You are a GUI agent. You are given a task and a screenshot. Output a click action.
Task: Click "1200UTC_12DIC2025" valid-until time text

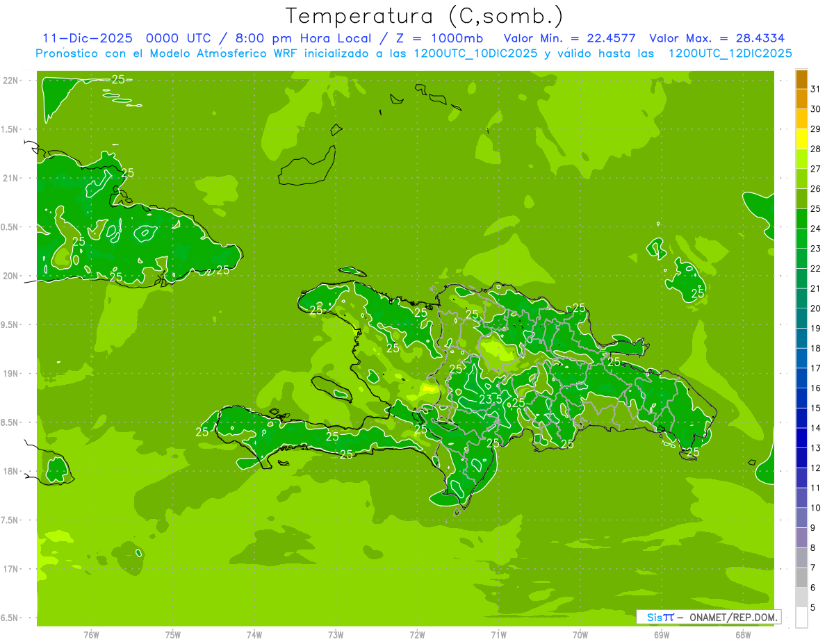click(730, 53)
